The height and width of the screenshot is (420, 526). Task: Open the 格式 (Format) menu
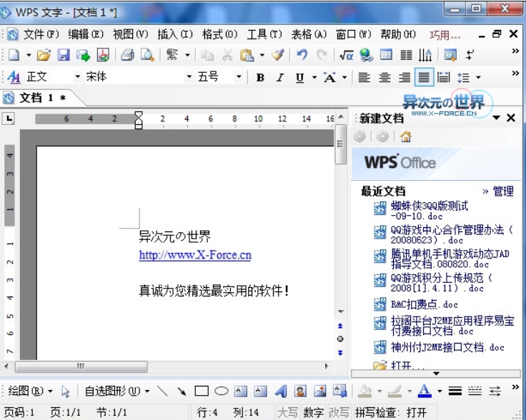tap(219, 34)
